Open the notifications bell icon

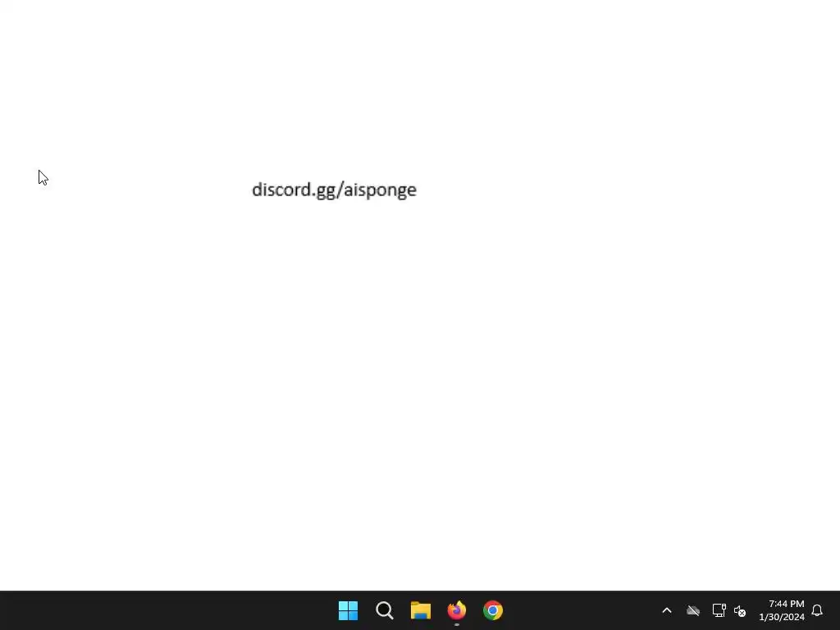point(817,610)
